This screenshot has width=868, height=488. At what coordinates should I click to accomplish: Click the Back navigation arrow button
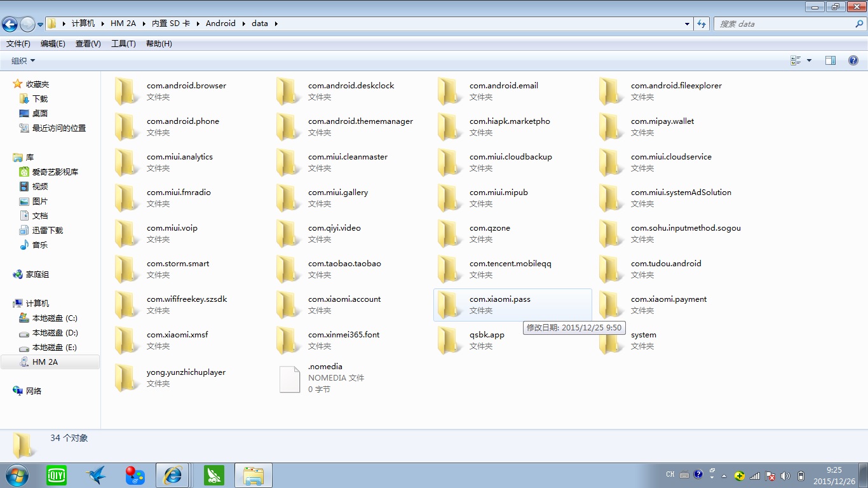click(x=10, y=24)
